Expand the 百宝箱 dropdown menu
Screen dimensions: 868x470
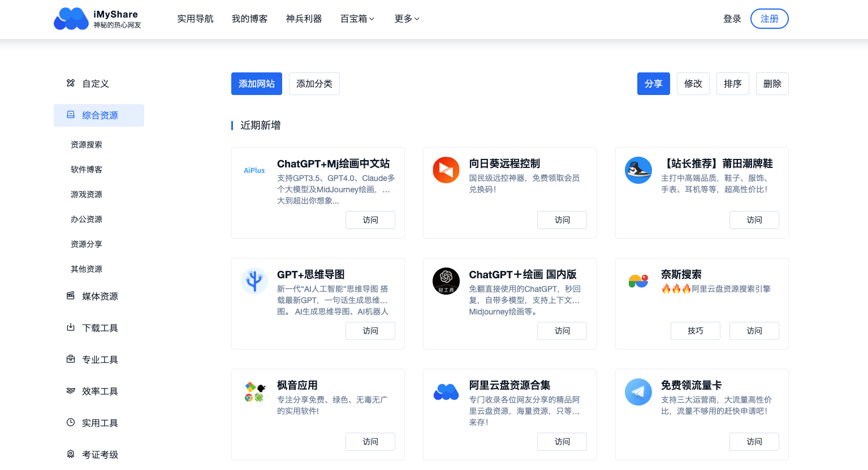coord(357,19)
